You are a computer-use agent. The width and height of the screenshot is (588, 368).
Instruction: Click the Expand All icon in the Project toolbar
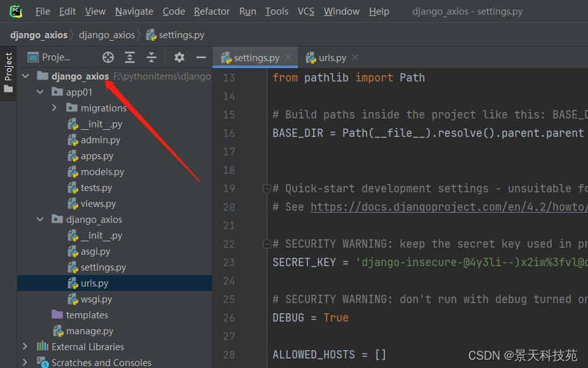pos(130,57)
